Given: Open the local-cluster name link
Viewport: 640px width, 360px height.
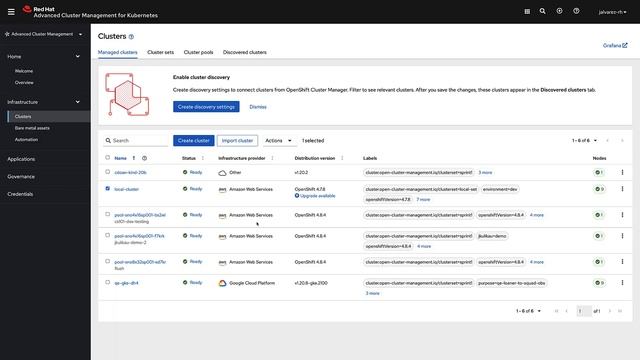Looking at the screenshot, I should pos(127,189).
